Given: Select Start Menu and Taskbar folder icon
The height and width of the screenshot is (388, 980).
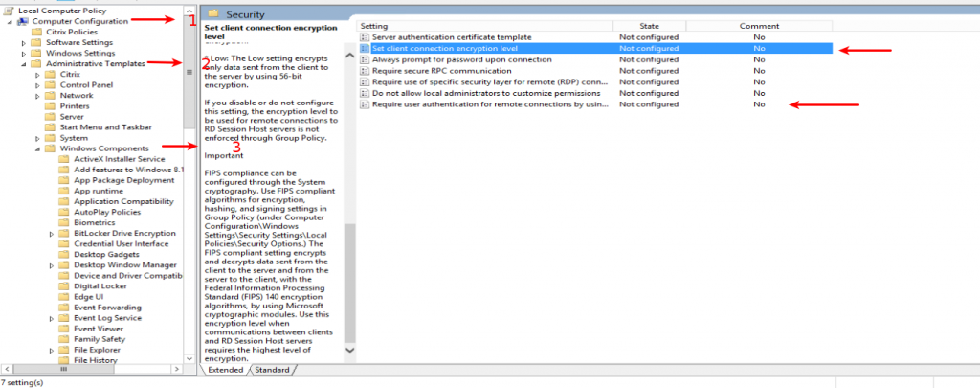Looking at the screenshot, I should click(51, 127).
